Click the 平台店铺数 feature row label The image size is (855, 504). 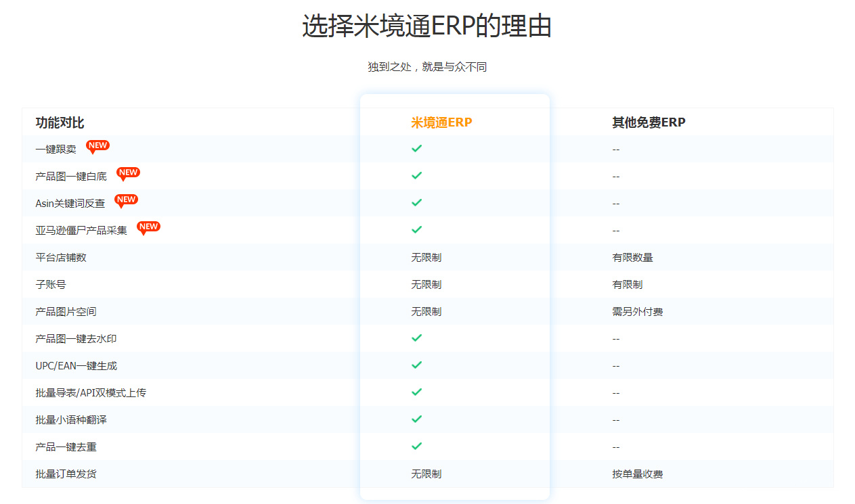pyautogui.click(x=61, y=257)
